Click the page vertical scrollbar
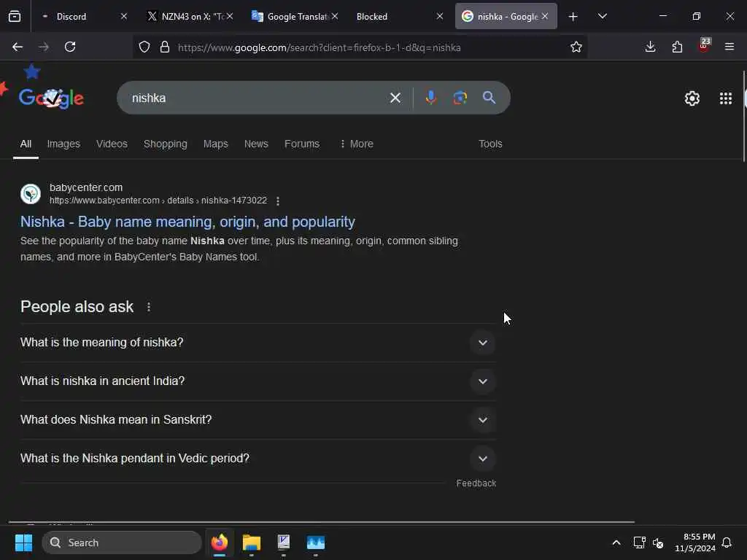Image resolution: width=747 pixels, height=560 pixels. pyautogui.click(x=744, y=116)
